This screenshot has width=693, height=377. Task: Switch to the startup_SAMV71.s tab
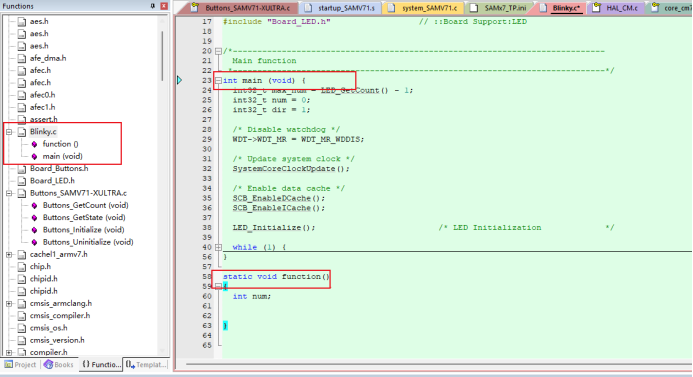340,8
